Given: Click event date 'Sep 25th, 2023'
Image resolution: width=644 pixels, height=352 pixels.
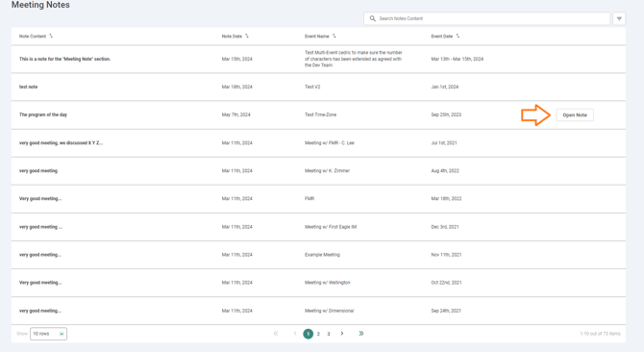Looking at the screenshot, I should pyautogui.click(x=446, y=114).
